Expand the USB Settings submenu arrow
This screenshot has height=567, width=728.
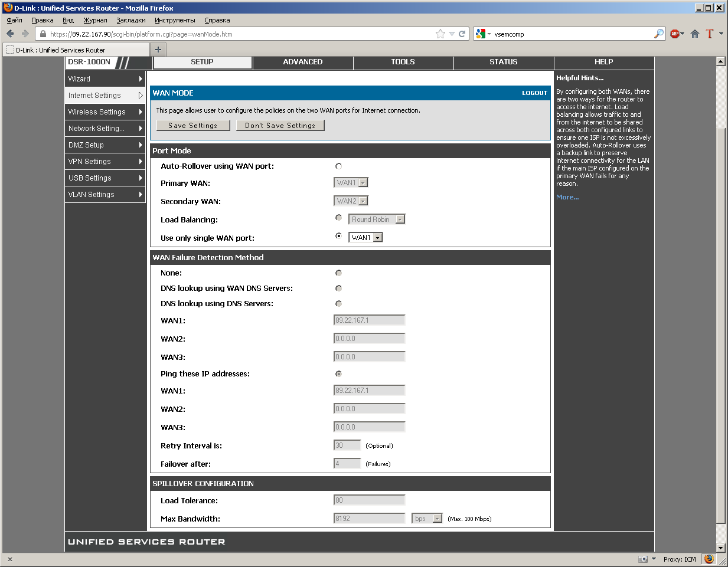click(x=141, y=178)
